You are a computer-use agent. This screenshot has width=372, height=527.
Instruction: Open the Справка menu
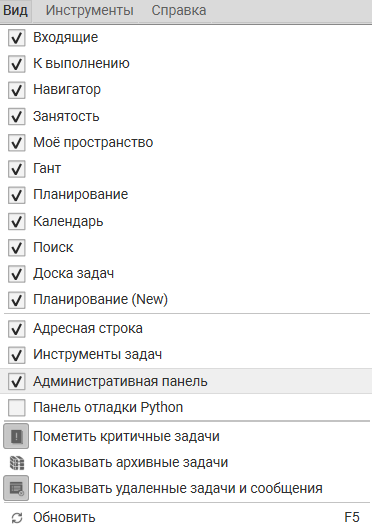click(x=179, y=10)
